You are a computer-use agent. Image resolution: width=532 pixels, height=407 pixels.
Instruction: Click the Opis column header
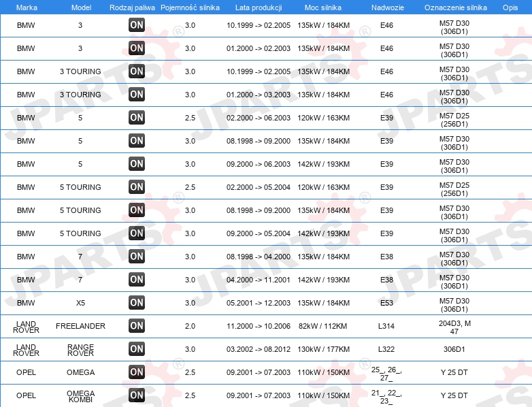click(x=510, y=7)
